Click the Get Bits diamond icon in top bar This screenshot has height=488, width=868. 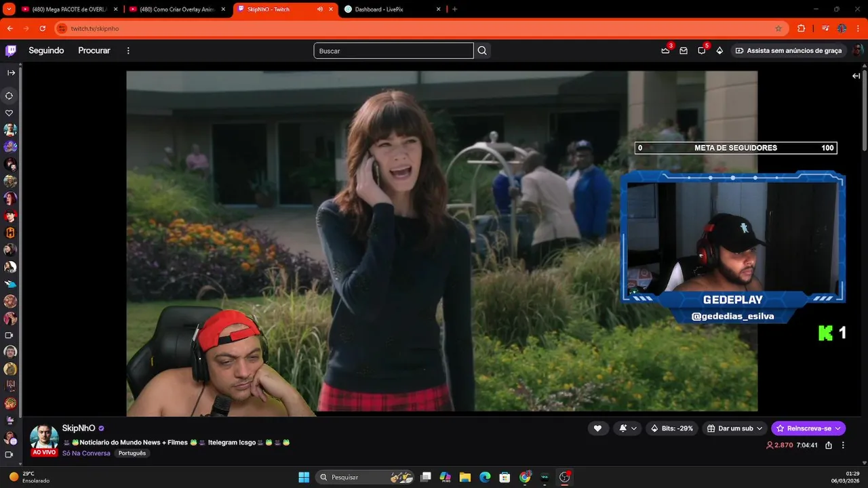tap(719, 51)
